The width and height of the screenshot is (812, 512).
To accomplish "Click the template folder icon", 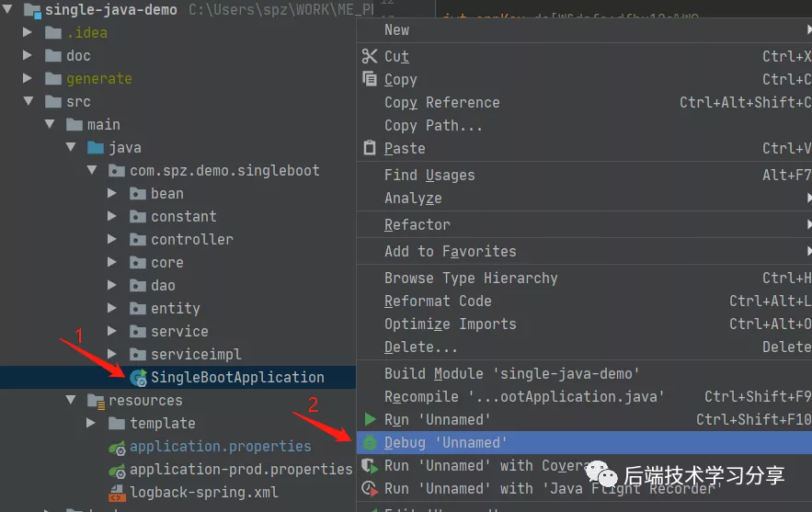I will pyautogui.click(x=117, y=424).
